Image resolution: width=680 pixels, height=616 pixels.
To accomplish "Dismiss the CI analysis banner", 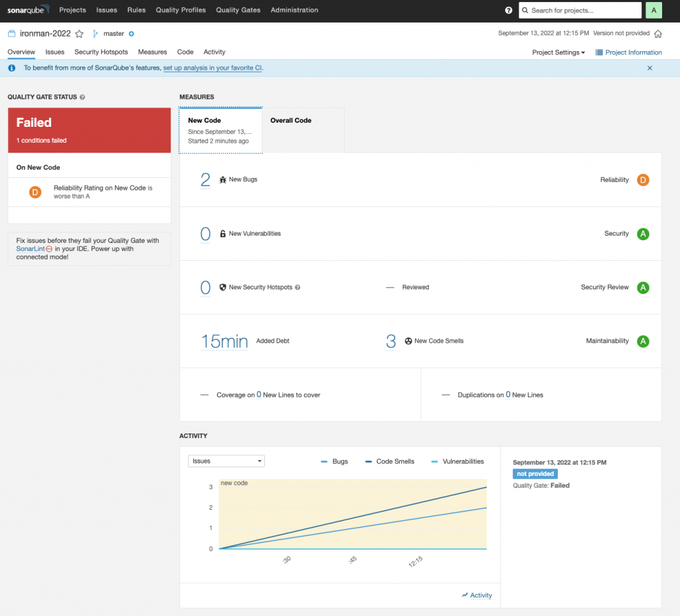I will coord(649,68).
